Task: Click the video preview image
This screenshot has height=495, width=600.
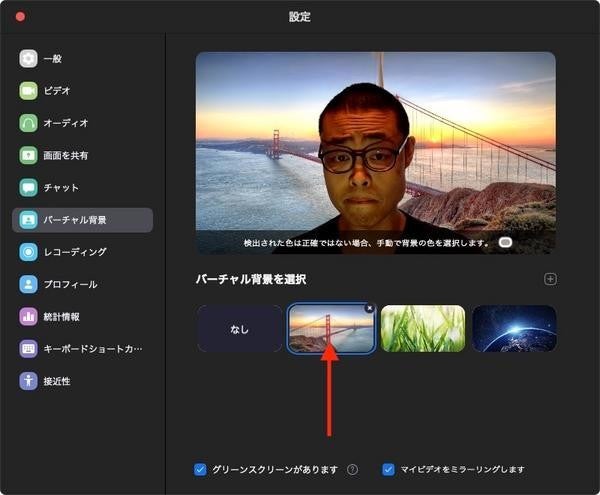Action: click(x=376, y=153)
